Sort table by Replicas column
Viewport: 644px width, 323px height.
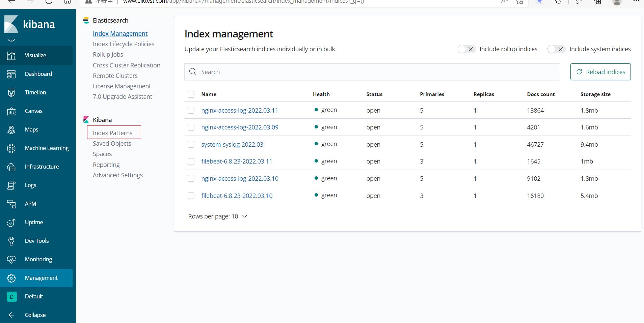pyautogui.click(x=484, y=94)
